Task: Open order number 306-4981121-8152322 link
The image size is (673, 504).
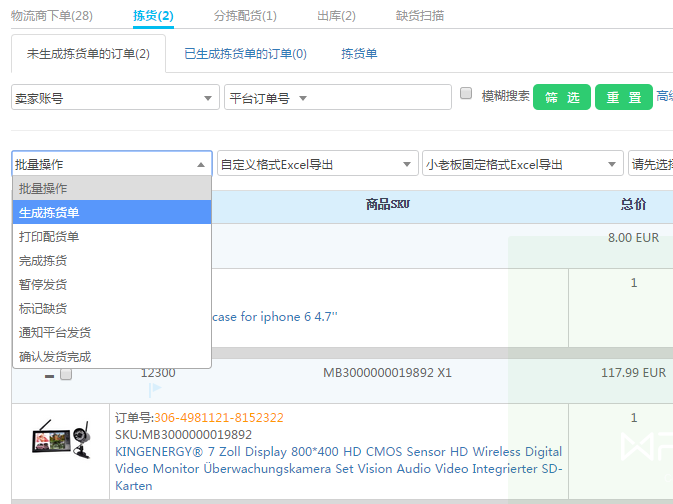Action: coord(218,417)
